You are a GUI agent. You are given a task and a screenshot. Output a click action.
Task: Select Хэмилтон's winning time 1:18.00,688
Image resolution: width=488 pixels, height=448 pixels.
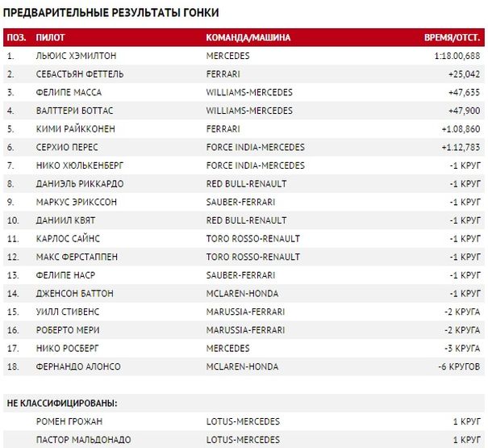[457, 56]
